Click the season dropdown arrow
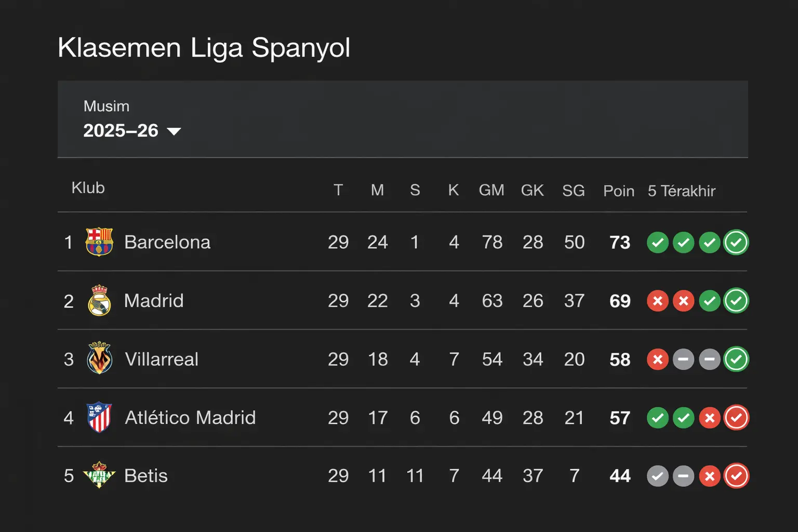Screen dimensions: 798x532 (x=175, y=132)
